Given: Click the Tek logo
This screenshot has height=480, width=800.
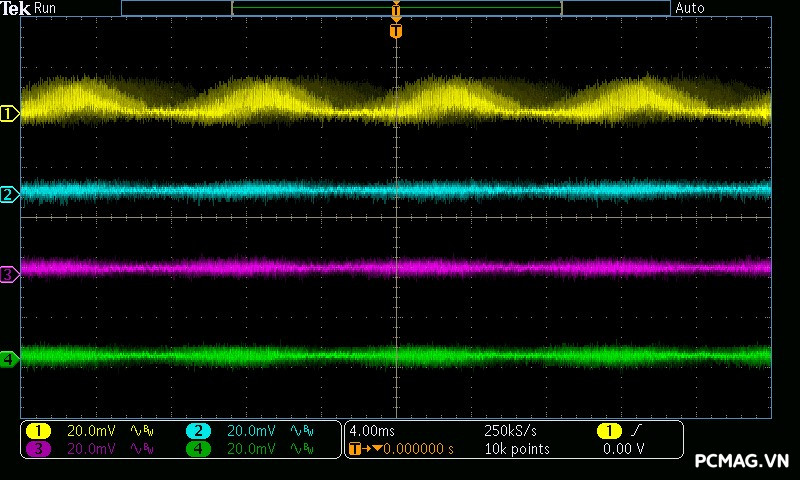Looking at the screenshot, I should 15,8.
